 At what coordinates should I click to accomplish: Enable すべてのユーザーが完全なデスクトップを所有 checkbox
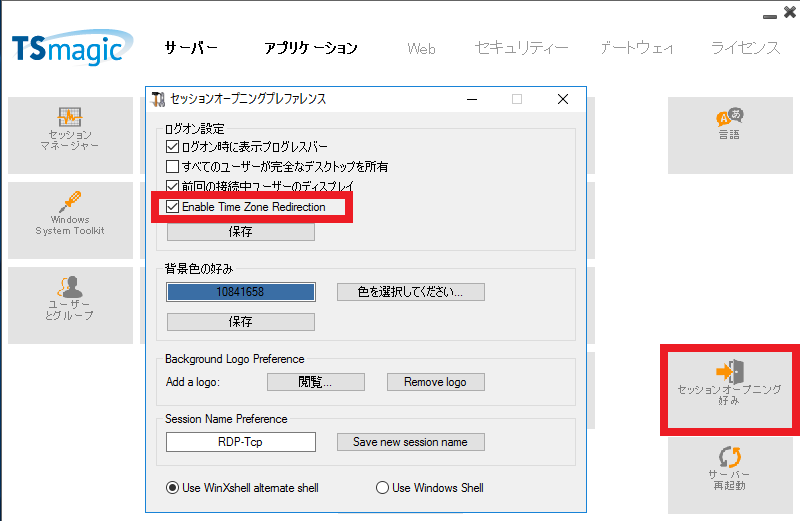[172, 166]
